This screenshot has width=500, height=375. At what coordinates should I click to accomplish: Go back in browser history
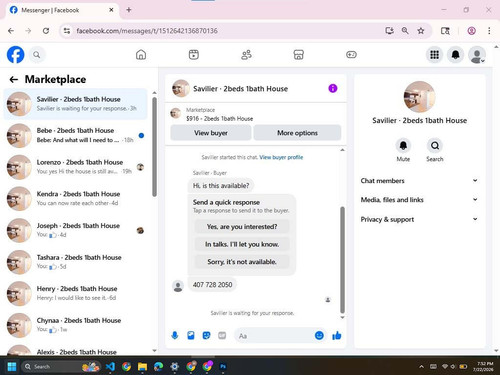[x=11, y=31]
